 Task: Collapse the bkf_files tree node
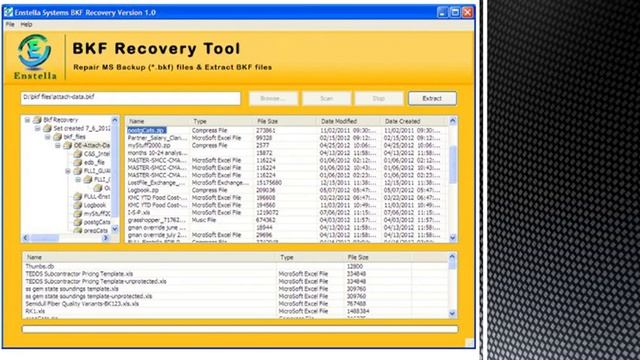coord(48,137)
